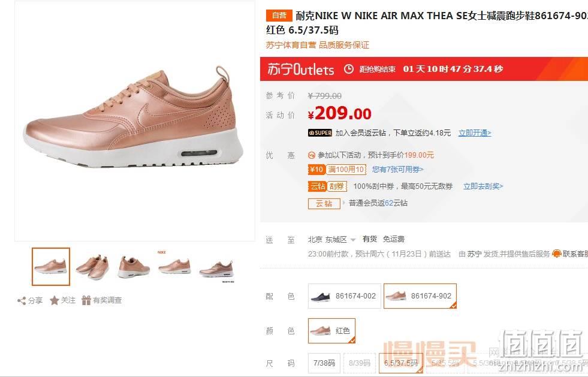Open the gift survey icon
Image resolution: width=588 pixels, height=377 pixels.
pos(86,300)
